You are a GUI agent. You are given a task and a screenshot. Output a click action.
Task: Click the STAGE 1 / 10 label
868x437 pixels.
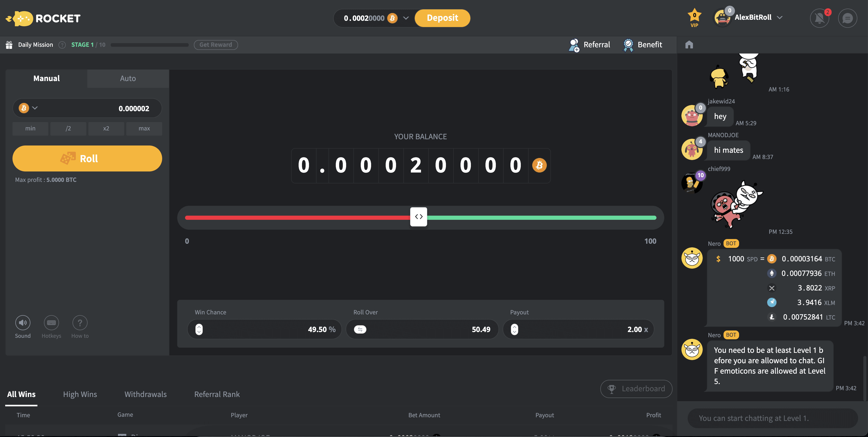click(x=88, y=45)
